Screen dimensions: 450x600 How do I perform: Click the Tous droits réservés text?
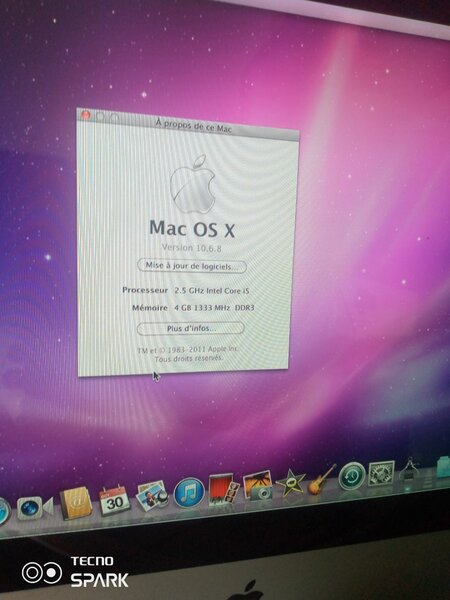[x=189, y=359]
